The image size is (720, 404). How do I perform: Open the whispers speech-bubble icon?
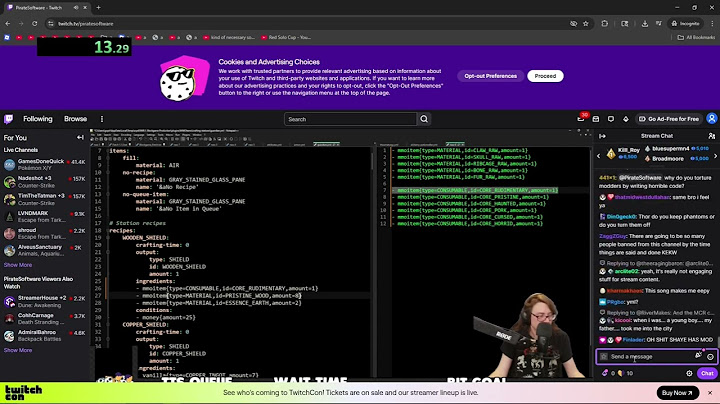(x=611, y=119)
